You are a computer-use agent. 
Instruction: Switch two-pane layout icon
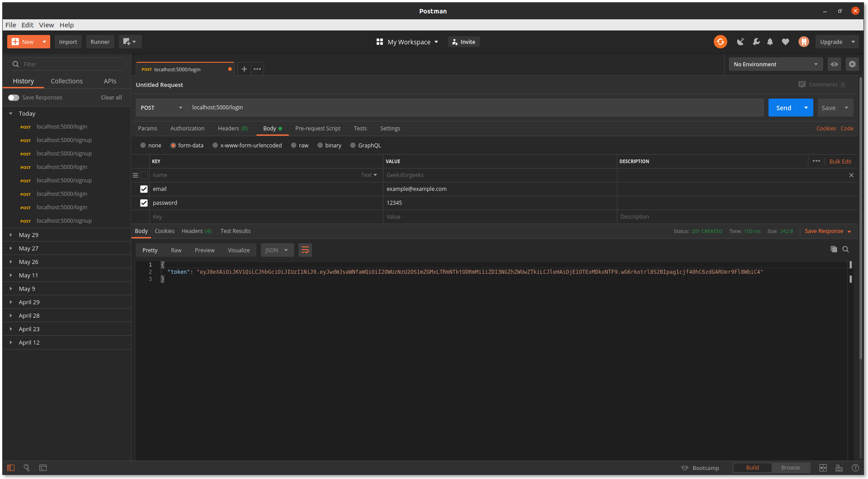pos(823,468)
